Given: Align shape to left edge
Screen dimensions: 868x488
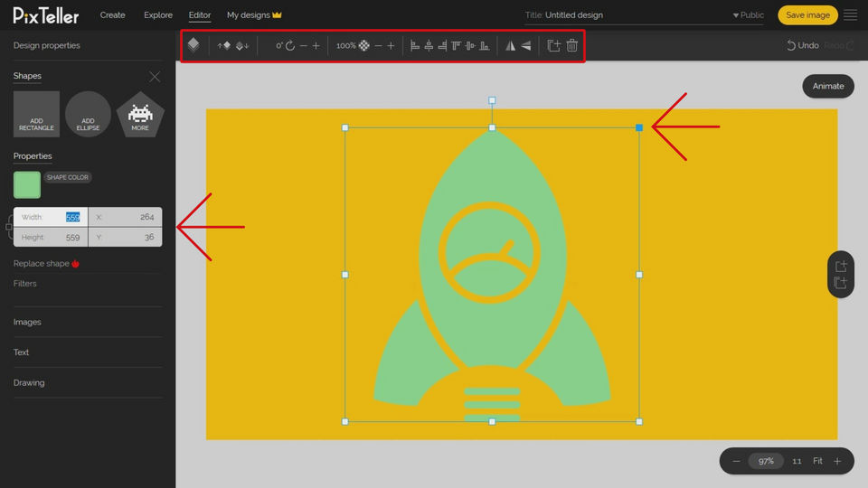Looking at the screenshot, I should click(x=415, y=45).
